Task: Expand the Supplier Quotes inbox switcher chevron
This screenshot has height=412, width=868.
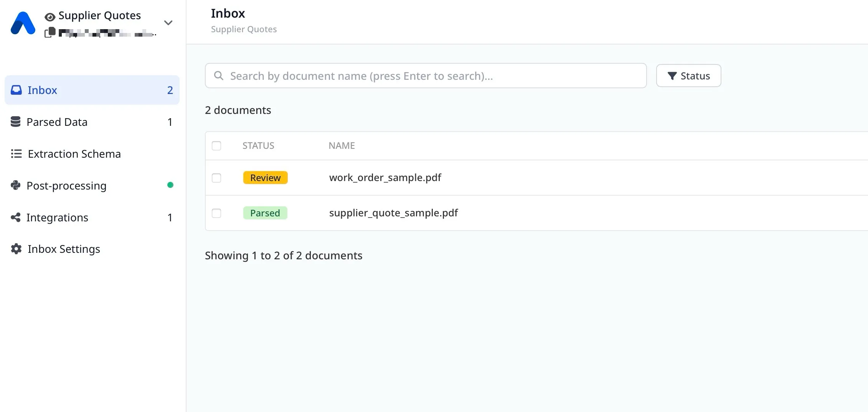Action: [168, 23]
